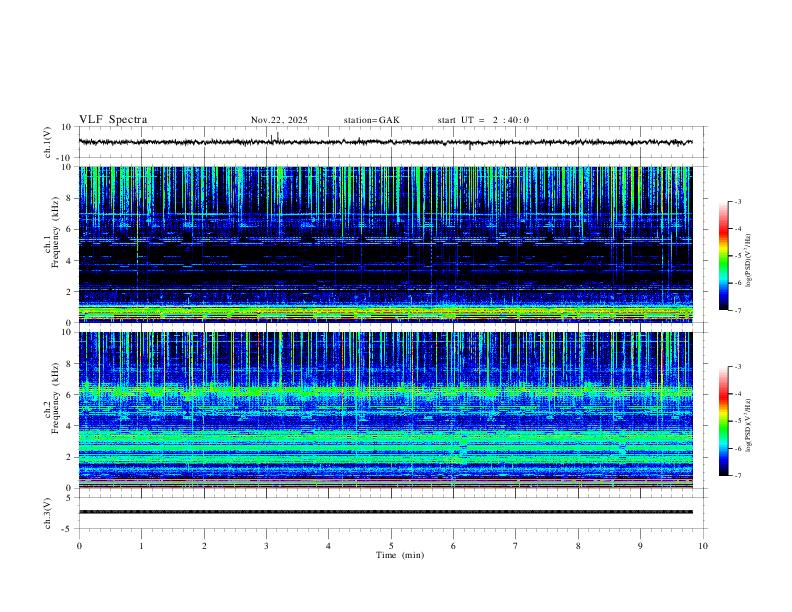Click the "-7" tick on lower colorbar
This screenshot has width=792, height=612.
click(738, 475)
